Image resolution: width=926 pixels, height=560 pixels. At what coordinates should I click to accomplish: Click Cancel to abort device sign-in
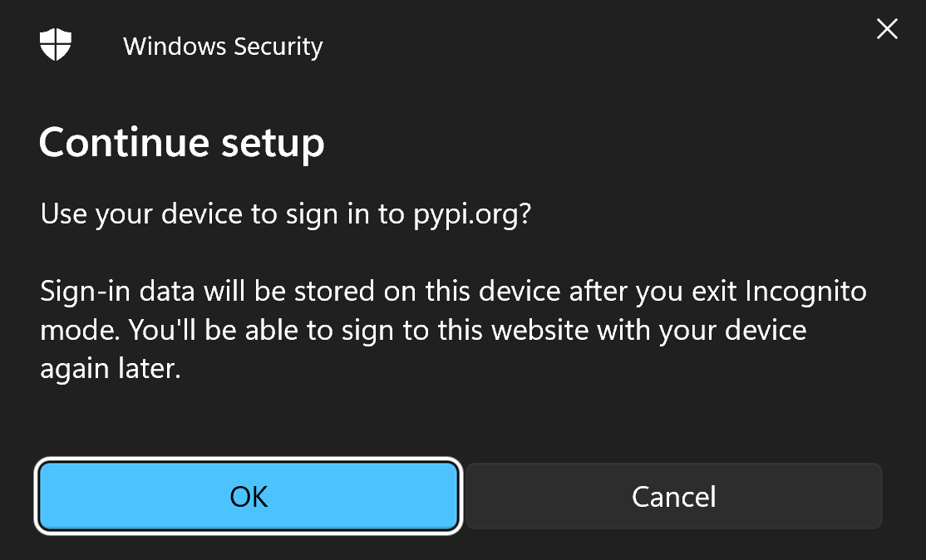click(x=673, y=496)
